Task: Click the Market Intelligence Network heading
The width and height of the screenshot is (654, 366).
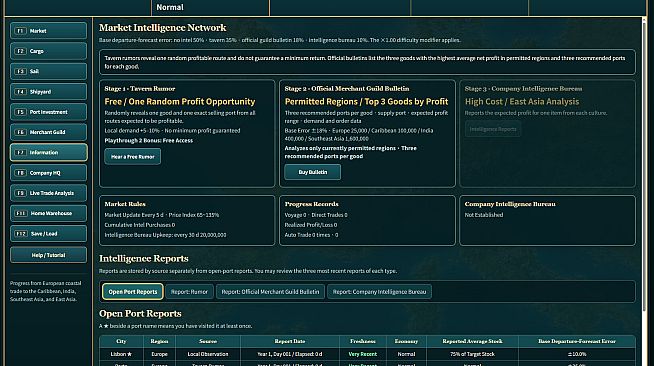Action: (162, 28)
